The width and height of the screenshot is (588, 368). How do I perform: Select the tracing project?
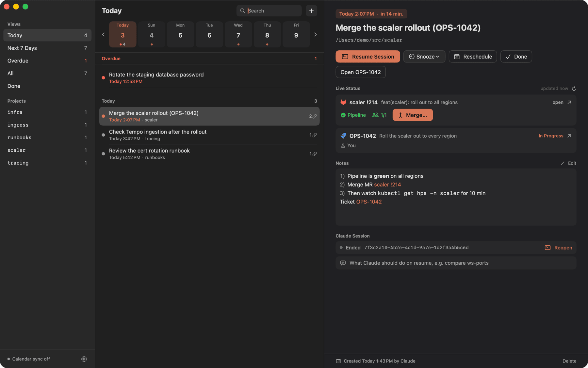[x=47, y=163]
